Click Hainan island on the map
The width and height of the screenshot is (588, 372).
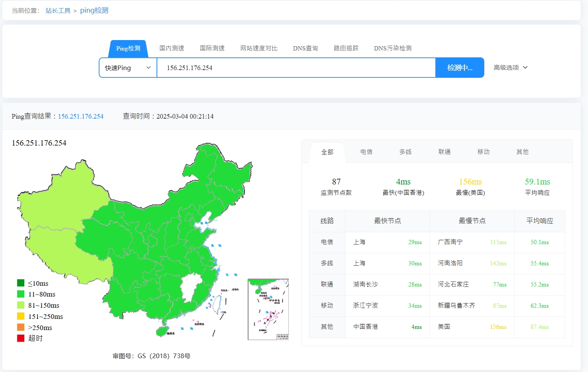163,331
